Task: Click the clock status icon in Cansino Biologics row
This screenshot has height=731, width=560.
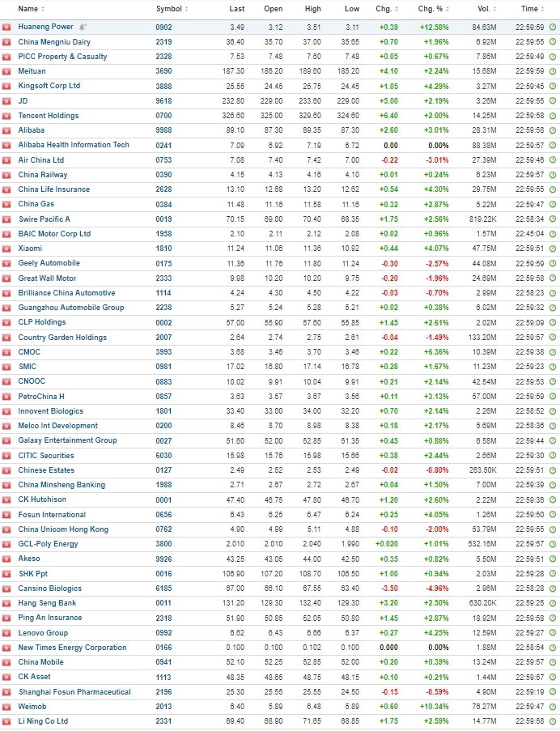Action: click(x=553, y=589)
